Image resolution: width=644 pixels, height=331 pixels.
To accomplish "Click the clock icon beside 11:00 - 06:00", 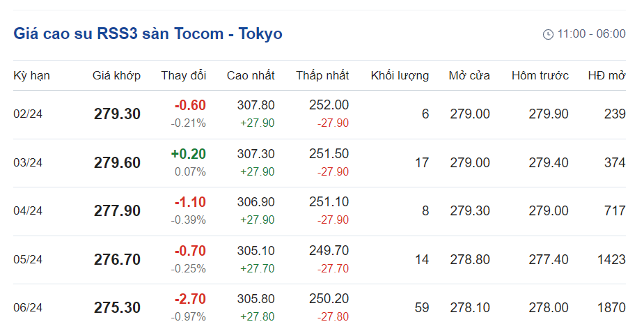I will pos(548,34).
